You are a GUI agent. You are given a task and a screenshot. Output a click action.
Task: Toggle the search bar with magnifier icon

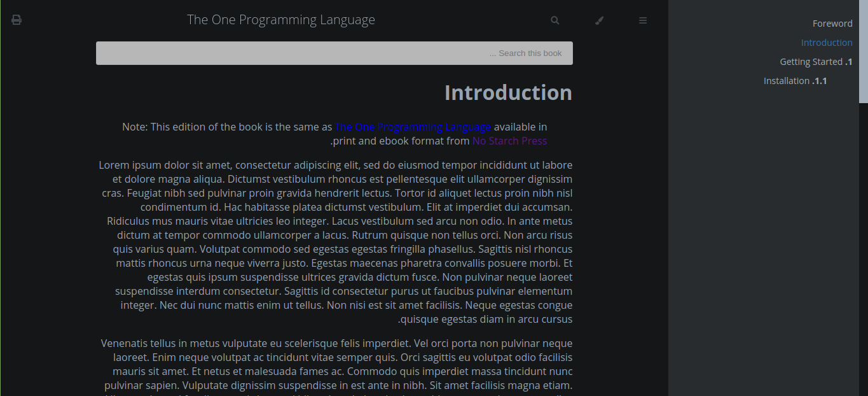(x=555, y=20)
